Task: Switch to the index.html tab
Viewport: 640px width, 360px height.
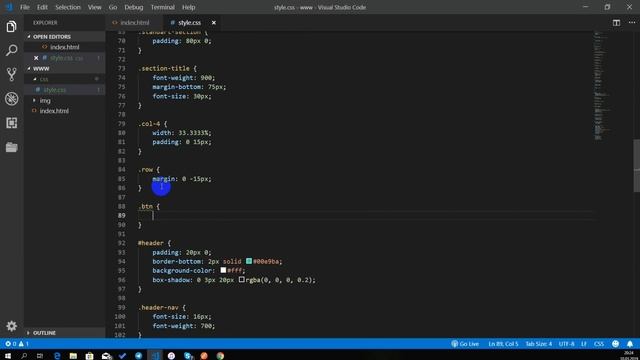Action: pyautogui.click(x=134, y=23)
